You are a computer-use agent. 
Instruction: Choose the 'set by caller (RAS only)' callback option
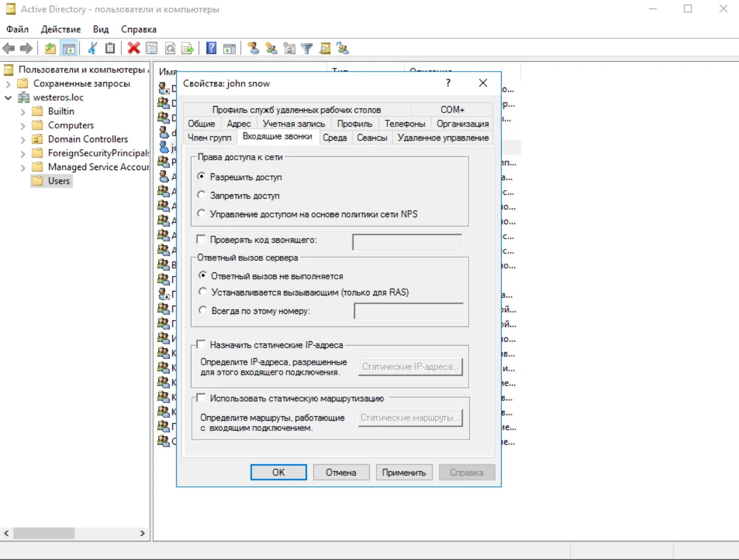203,292
